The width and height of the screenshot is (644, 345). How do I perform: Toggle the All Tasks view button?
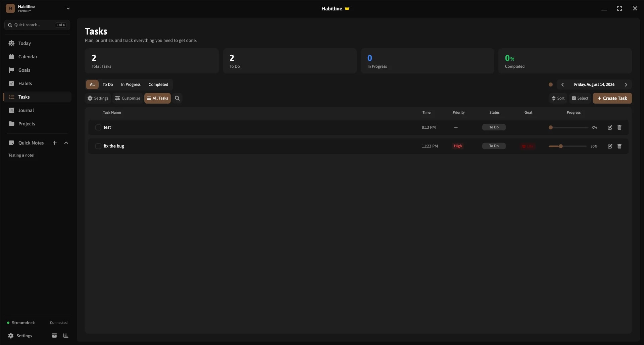pos(157,98)
